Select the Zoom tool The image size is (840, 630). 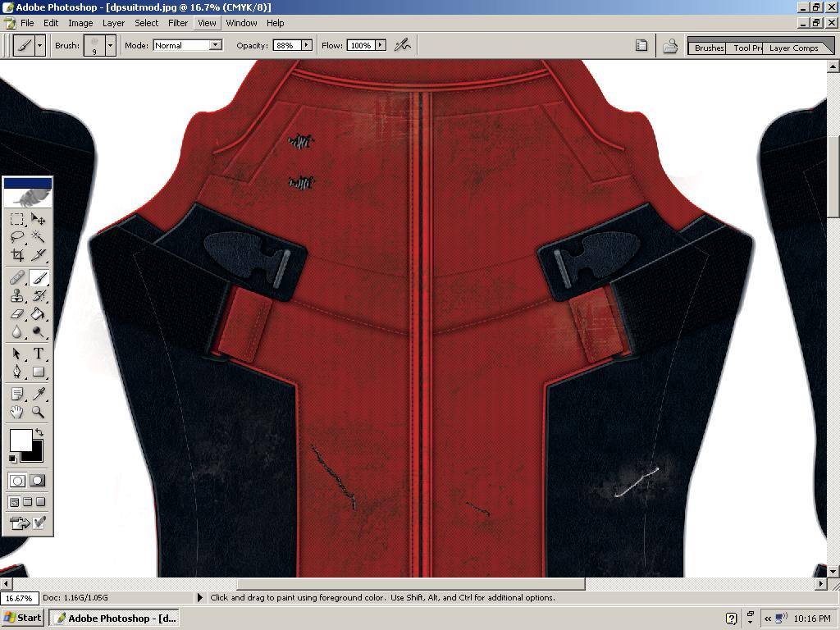(38, 412)
